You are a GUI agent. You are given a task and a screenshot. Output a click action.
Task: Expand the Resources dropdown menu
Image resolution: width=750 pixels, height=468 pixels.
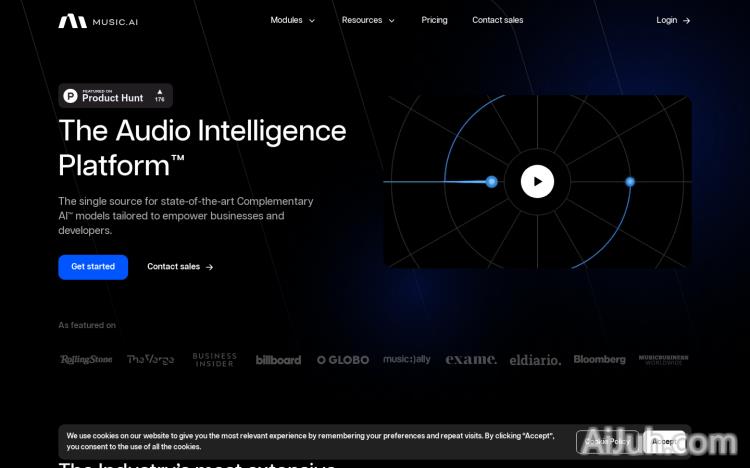[368, 20]
